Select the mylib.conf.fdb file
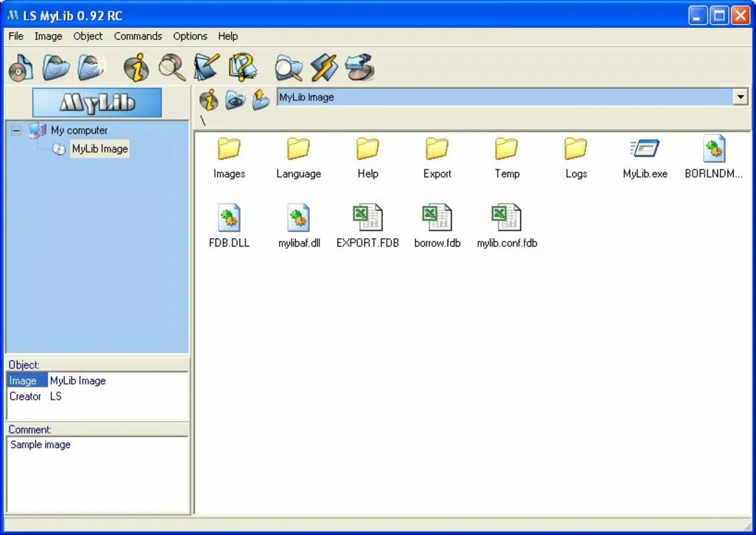Image resolution: width=756 pixels, height=535 pixels. 506,226
